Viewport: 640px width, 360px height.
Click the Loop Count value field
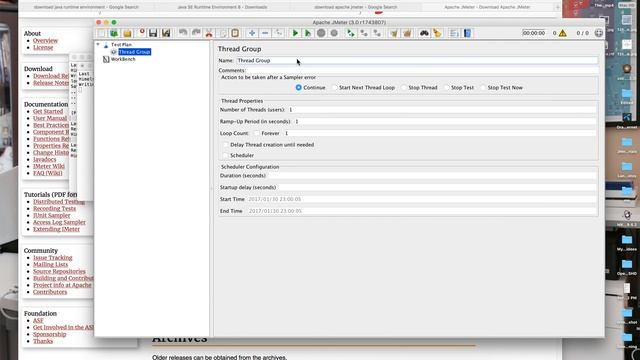tap(440, 133)
